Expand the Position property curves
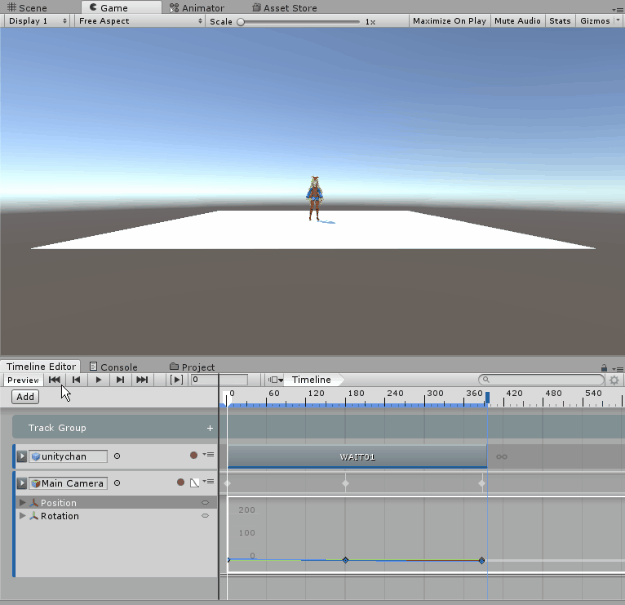Image resolution: width=625 pixels, height=605 pixels. (23, 503)
